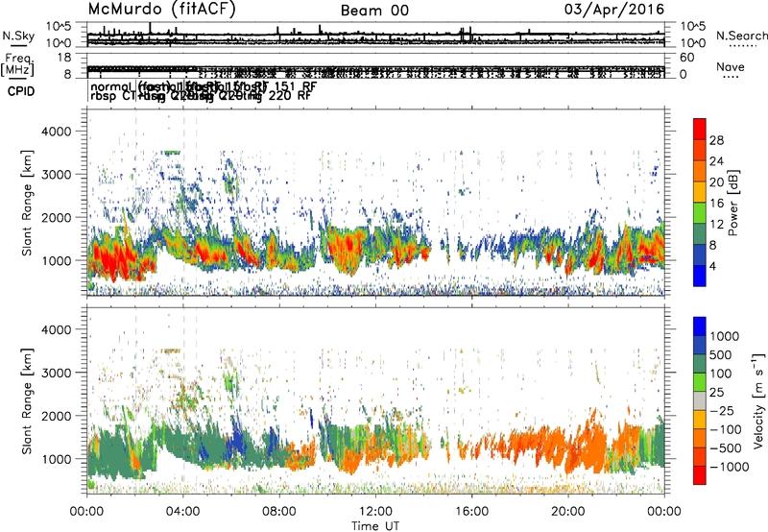The image size is (768, 532).
Task: Select the 20 label on Power colorbar
Action: pyautogui.click(x=716, y=182)
